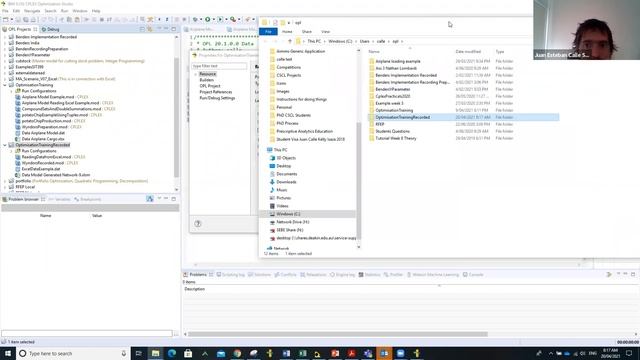Click 'Downloads' in Explorer navigation pane

[286, 182]
